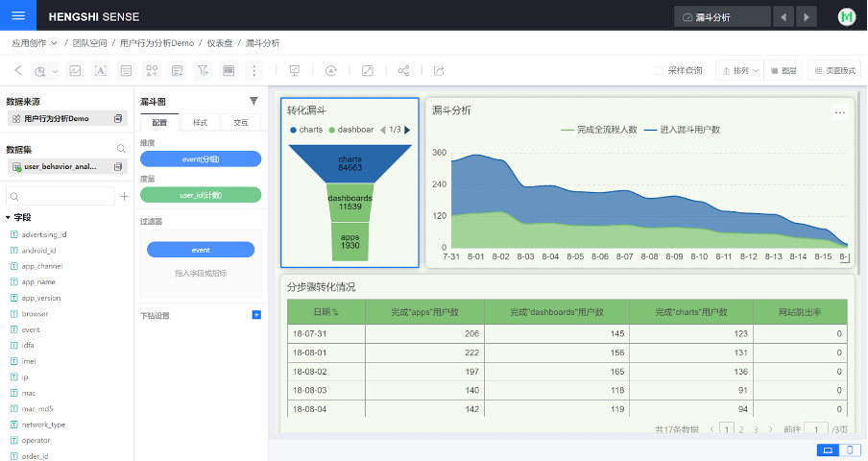Switch to mobile layout view toggle
Screen dimensions: 868x461
click(849, 449)
